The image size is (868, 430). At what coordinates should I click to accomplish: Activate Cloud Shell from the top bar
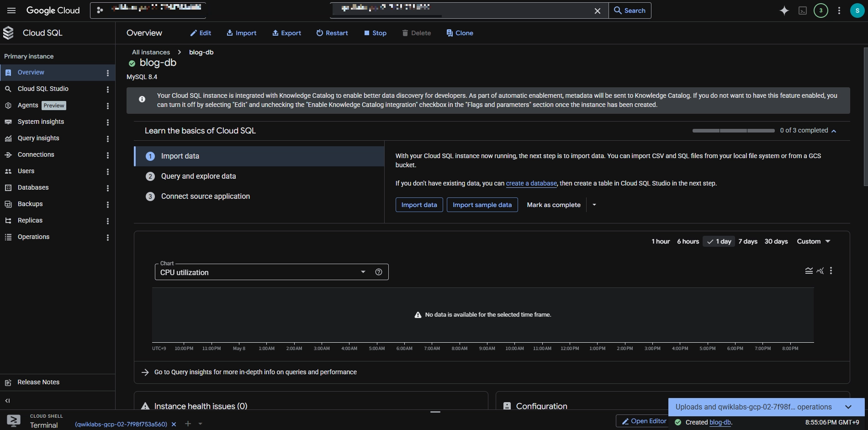pyautogui.click(x=803, y=11)
